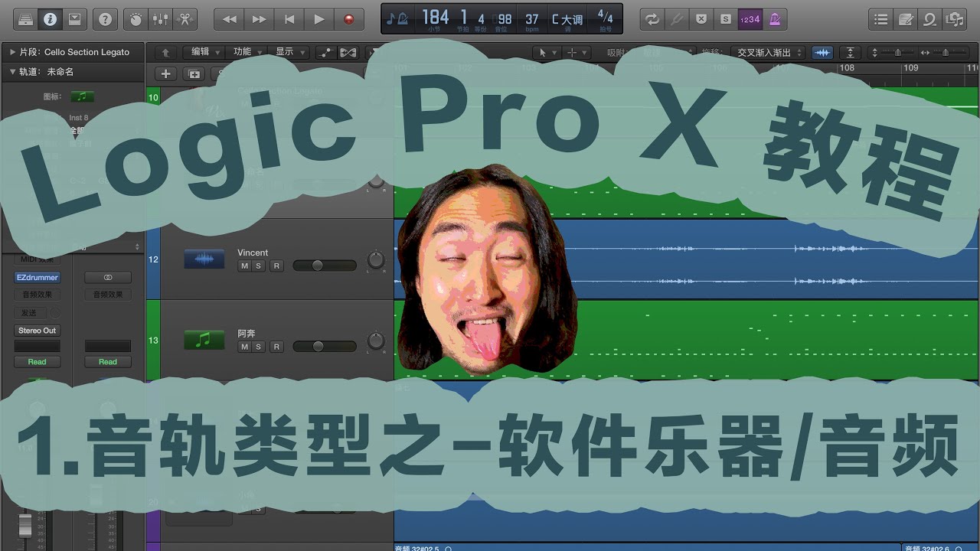This screenshot has width=980, height=551.
Task: Start playback with Play button
Action: tap(319, 19)
